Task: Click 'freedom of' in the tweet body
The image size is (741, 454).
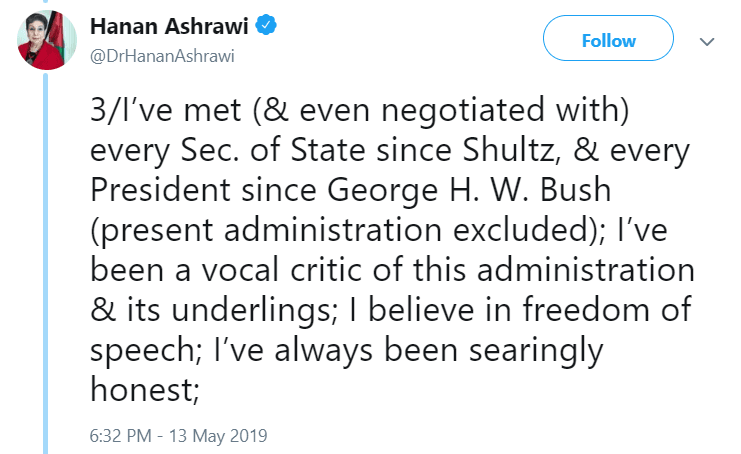Action: click(607, 310)
